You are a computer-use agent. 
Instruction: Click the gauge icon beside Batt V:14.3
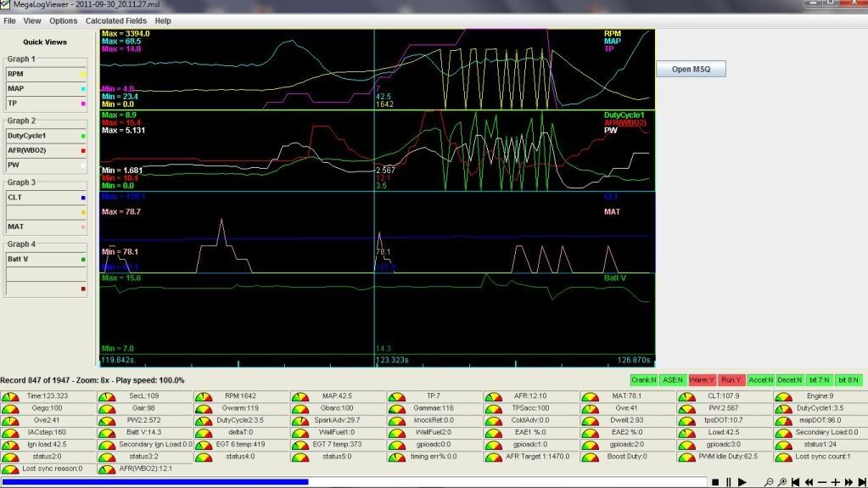pos(107,433)
